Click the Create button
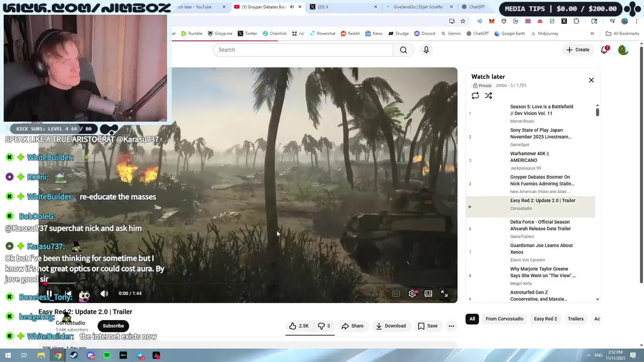Screen dimensions: 644x362 pyautogui.click(x=578, y=50)
